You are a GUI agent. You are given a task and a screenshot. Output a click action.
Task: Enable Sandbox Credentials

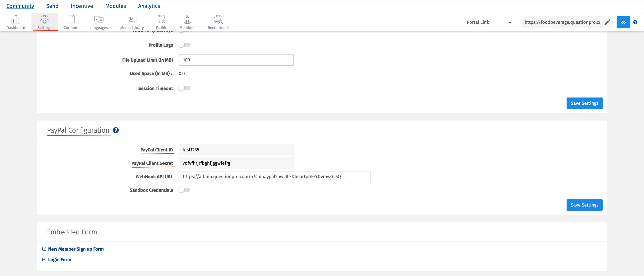[185, 190]
